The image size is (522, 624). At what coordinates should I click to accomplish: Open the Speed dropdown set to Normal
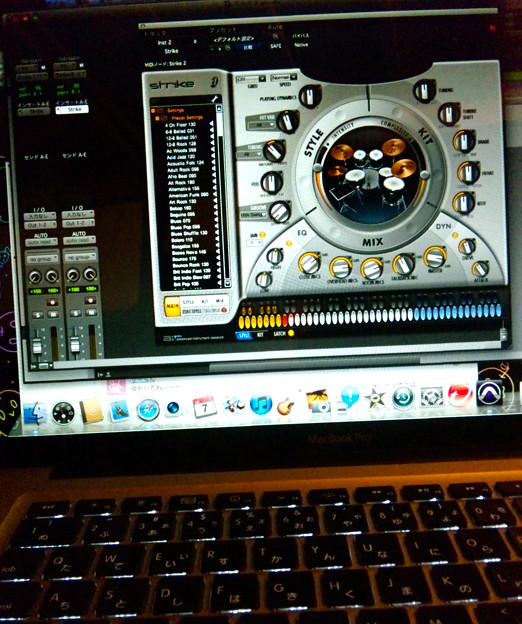tap(284, 77)
